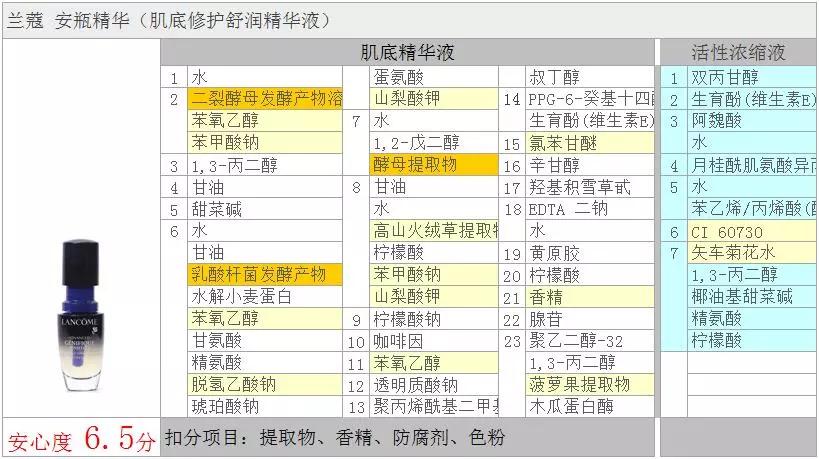Select 苯氧乙醇 in row number 11
Image resolution: width=819 pixels, height=459 pixels.
coord(434,363)
